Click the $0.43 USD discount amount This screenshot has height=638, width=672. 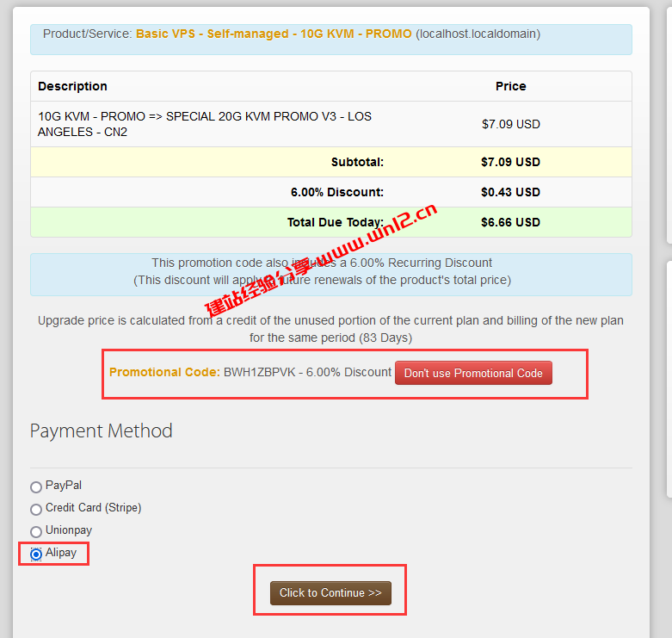[510, 192]
